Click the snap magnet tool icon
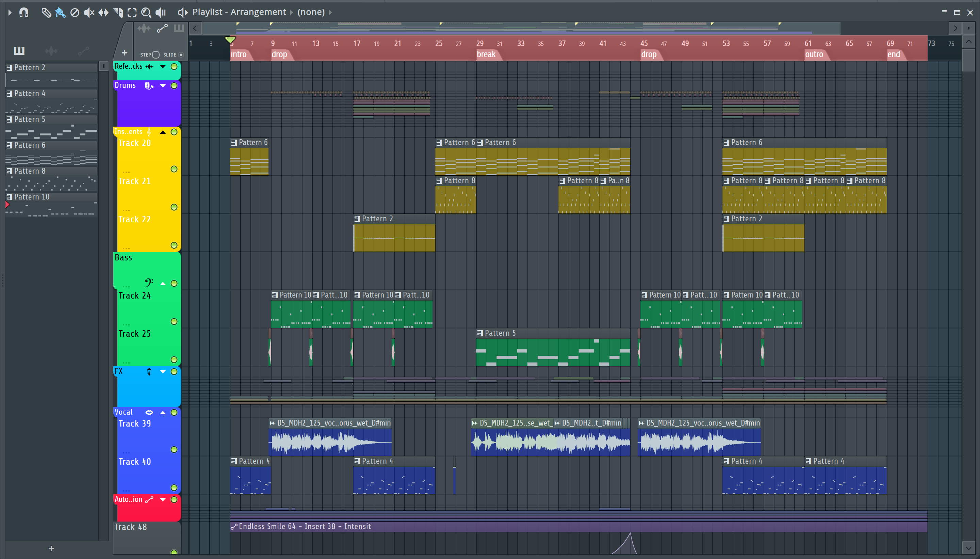This screenshot has width=980, height=559. coord(23,12)
